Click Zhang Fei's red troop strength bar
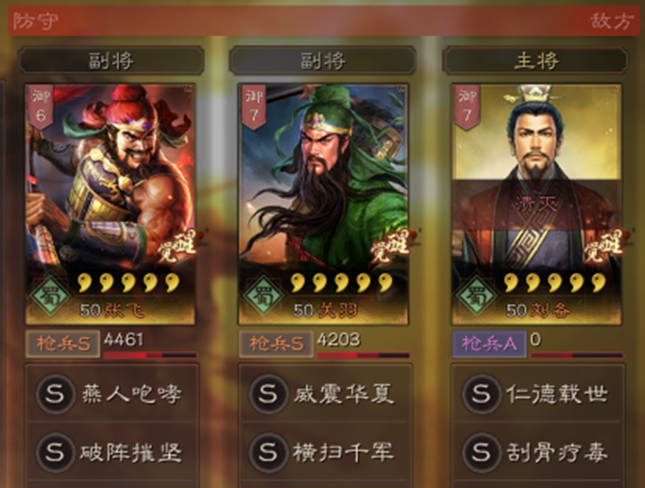Viewport: 645px width, 488px height. pyautogui.click(x=151, y=355)
